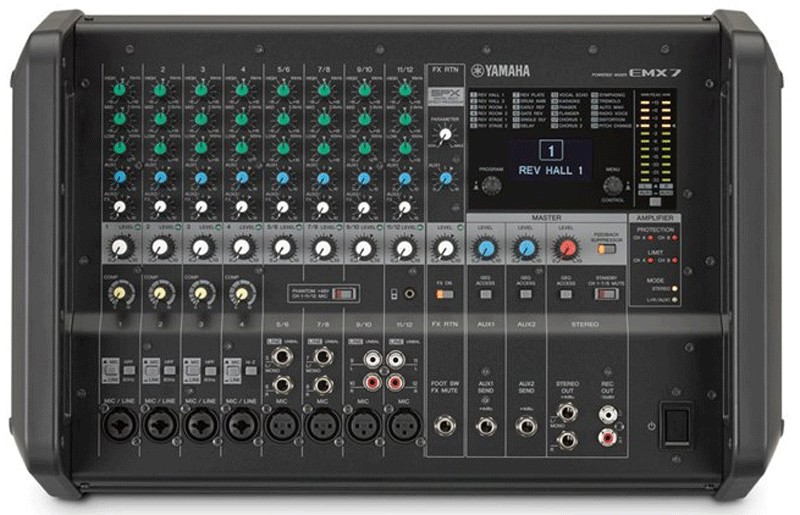The width and height of the screenshot is (800, 515).
Task: Click the channel 5/6 upper L/MONO line jack
Action: tap(283, 356)
